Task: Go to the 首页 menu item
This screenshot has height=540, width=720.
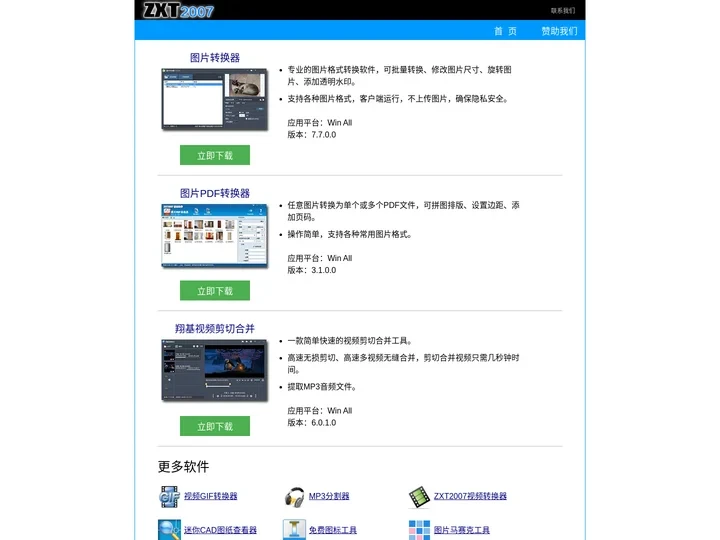Action: [x=505, y=31]
